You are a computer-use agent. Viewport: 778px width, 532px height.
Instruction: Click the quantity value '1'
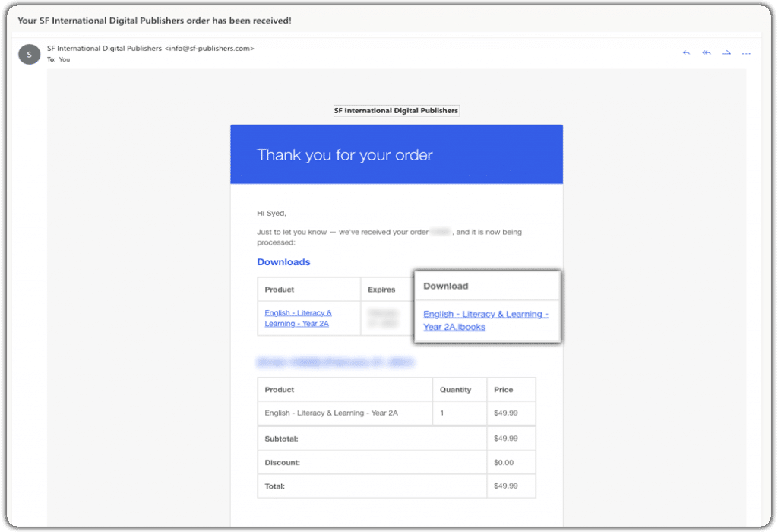pos(441,413)
